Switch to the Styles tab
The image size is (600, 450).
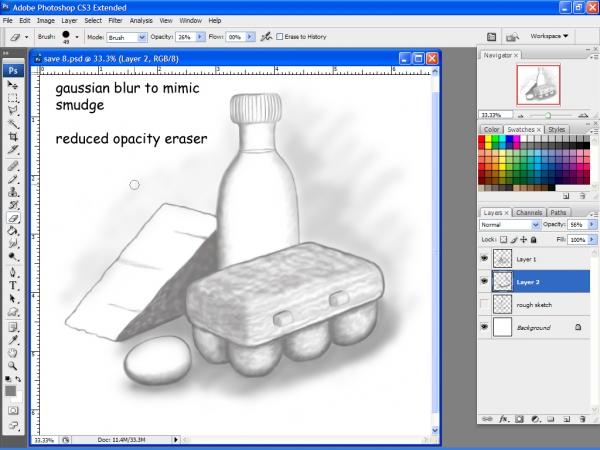coord(556,129)
